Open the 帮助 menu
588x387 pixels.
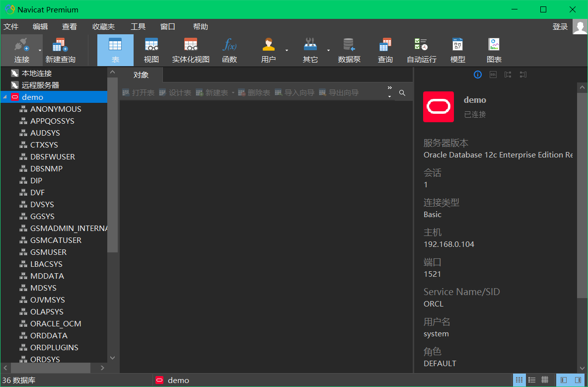tap(200, 27)
